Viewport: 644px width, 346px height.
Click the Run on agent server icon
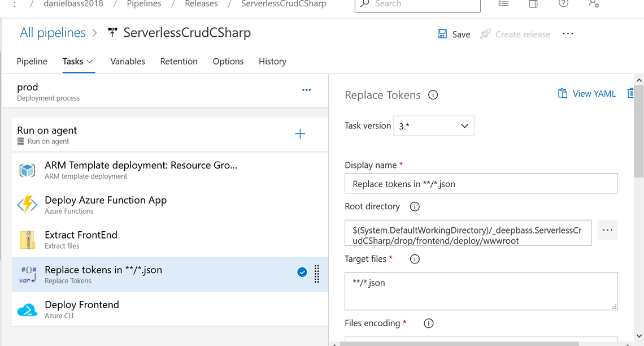tap(20, 141)
